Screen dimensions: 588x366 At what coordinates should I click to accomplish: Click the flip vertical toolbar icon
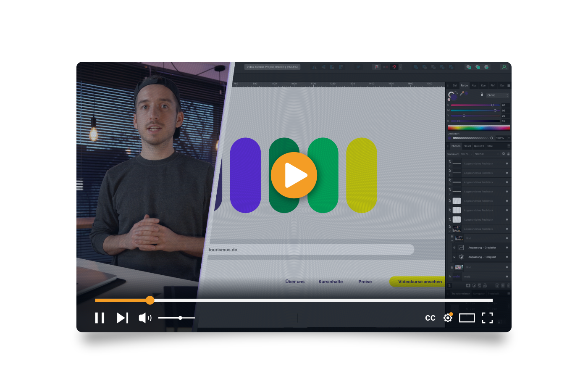coord(323,67)
